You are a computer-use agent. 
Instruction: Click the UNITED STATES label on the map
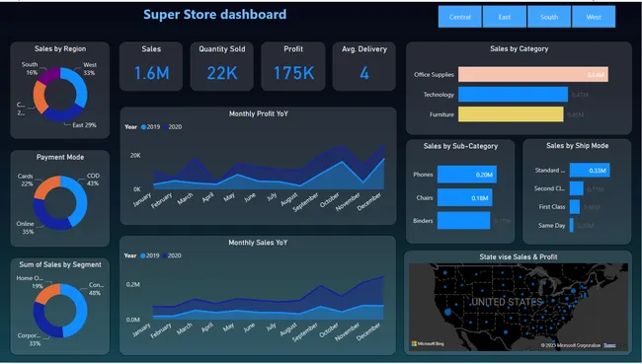pyautogui.click(x=507, y=302)
